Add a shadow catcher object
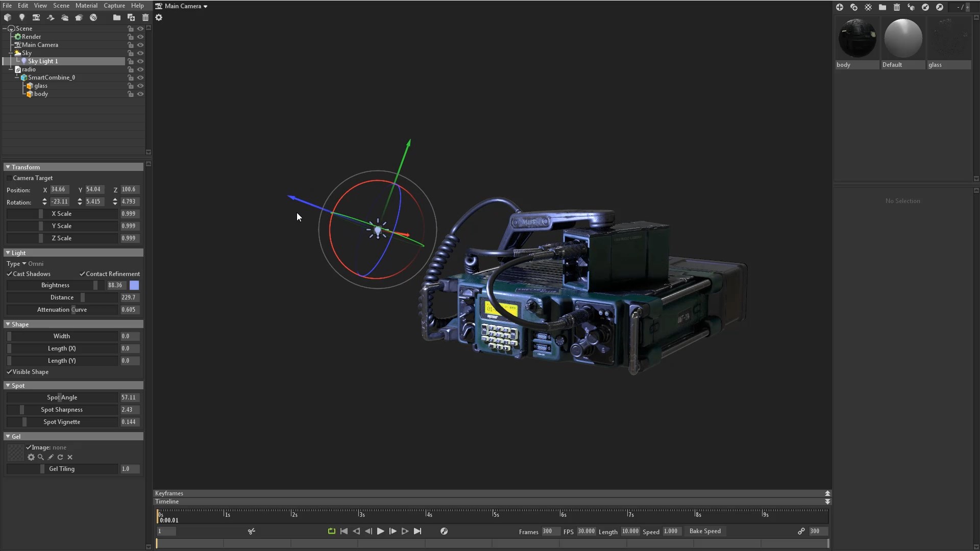 click(51, 17)
